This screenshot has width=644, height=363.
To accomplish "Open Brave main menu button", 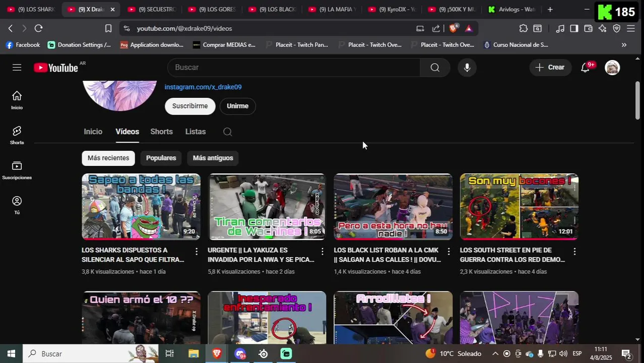I will coord(631,28).
